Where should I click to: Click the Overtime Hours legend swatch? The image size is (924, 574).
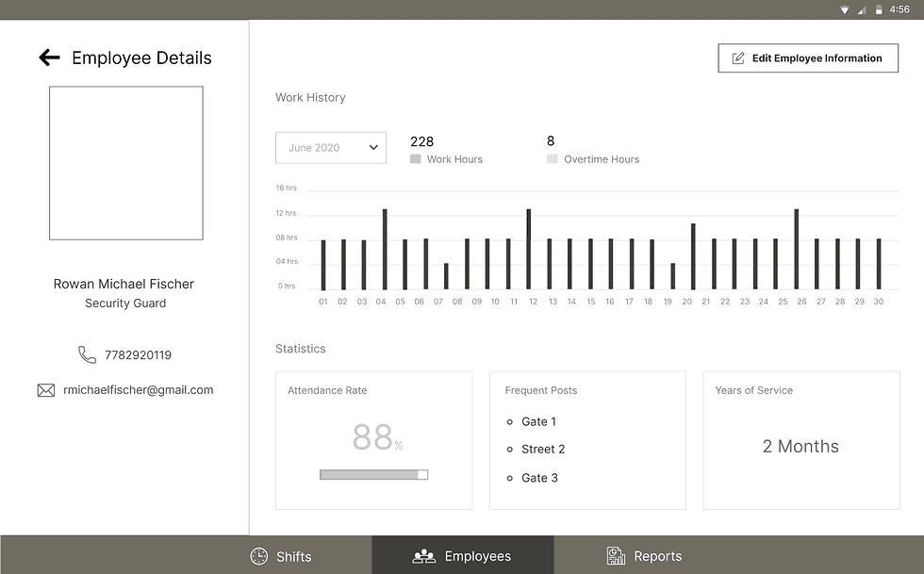pos(553,159)
